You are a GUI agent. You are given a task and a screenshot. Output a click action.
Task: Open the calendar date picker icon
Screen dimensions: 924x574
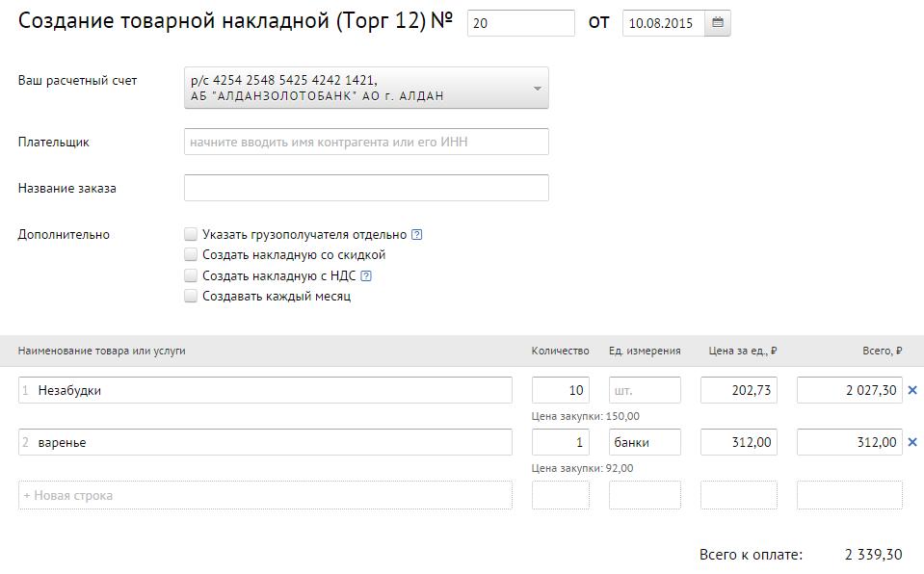717,23
